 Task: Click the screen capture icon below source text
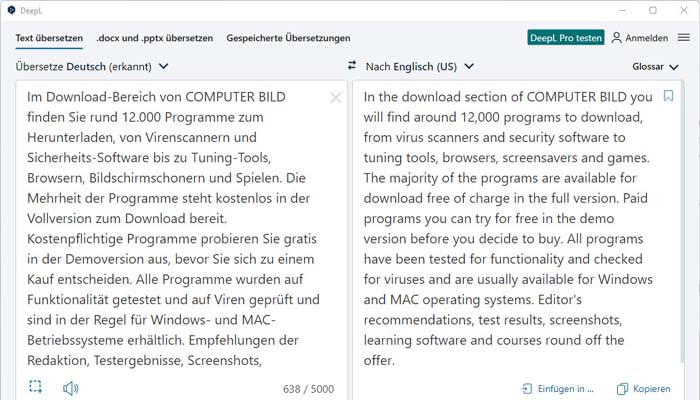(x=36, y=387)
